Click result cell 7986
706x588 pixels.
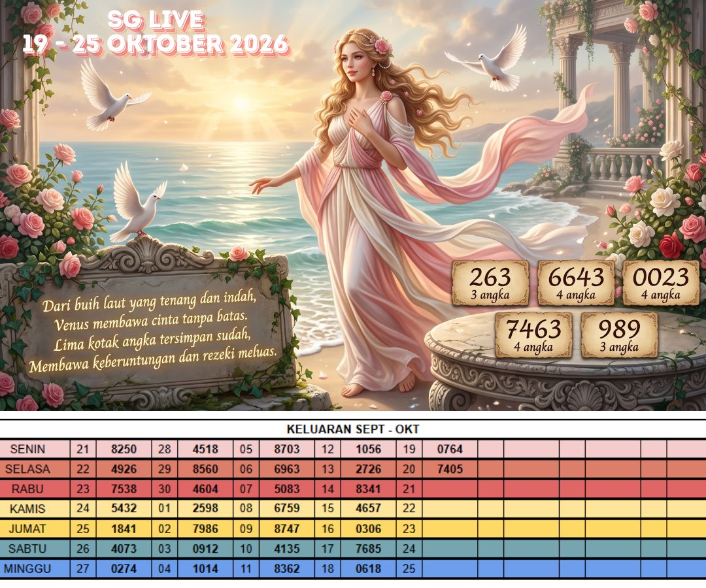(205, 529)
